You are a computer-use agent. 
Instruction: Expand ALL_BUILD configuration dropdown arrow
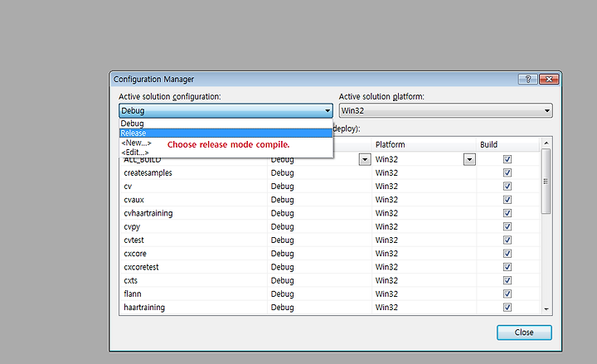tap(365, 159)
